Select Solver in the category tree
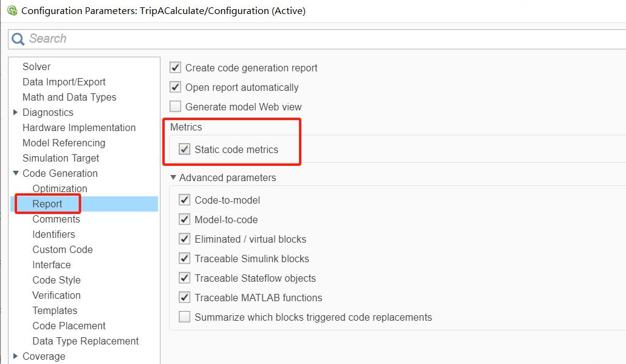 point(37,66)
